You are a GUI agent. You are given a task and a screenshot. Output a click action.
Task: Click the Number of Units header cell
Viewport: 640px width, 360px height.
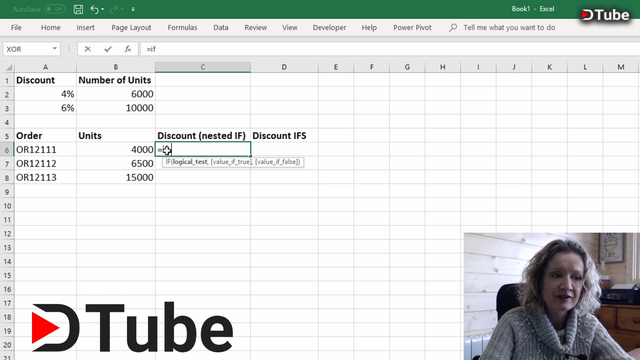pyautogui.click(x=116, y=80)
